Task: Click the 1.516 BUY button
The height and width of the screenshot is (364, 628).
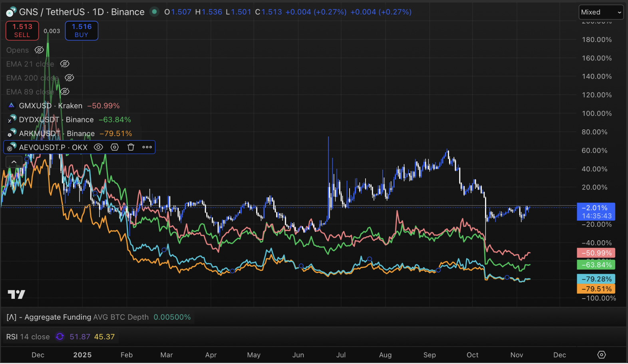Action: (81, 31)
